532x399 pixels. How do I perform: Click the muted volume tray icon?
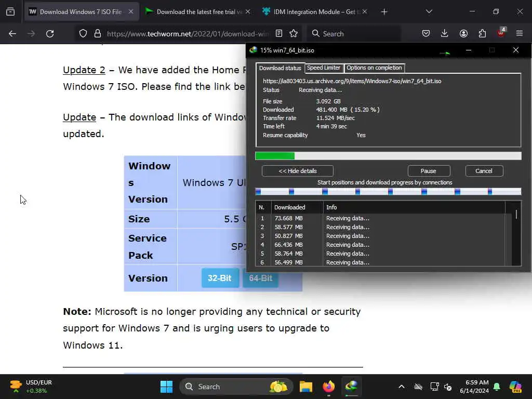(448, 387)
